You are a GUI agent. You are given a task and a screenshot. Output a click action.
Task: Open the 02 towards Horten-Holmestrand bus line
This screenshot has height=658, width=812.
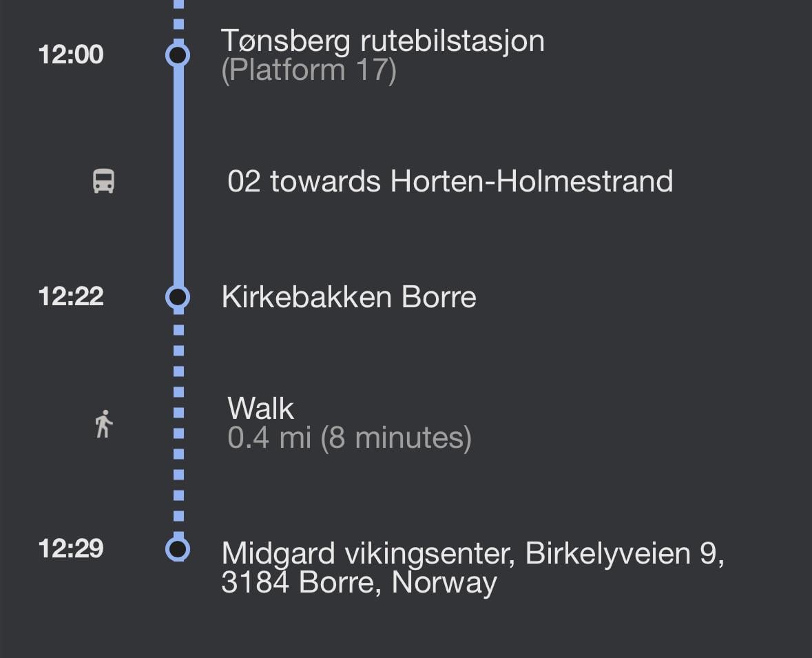click(450, 181)
